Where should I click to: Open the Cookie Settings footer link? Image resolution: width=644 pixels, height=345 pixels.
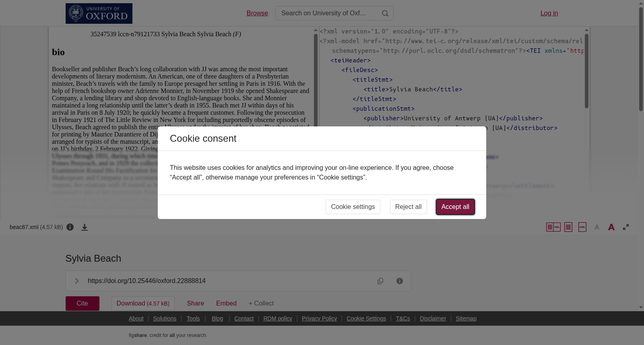366,318
